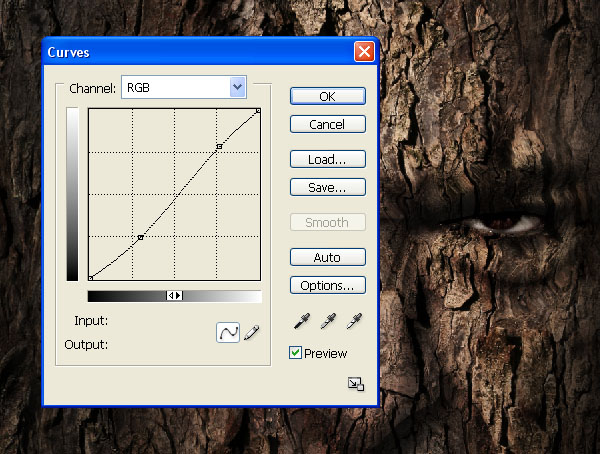
Task: Click the top-right endpoint of the curve
Action: tap(258, 110)
